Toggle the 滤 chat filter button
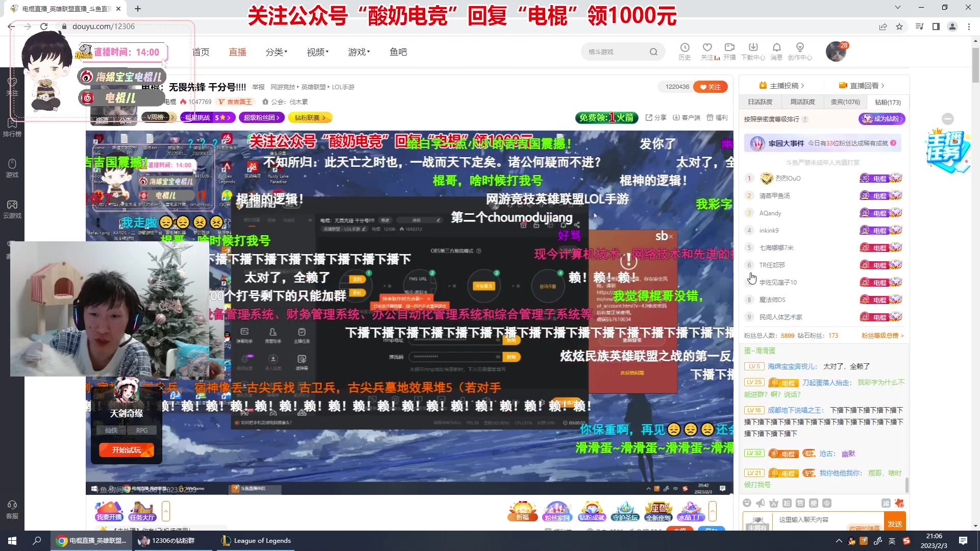The width and height of the screenshot is (980, 551). click(x=886, y=503)
